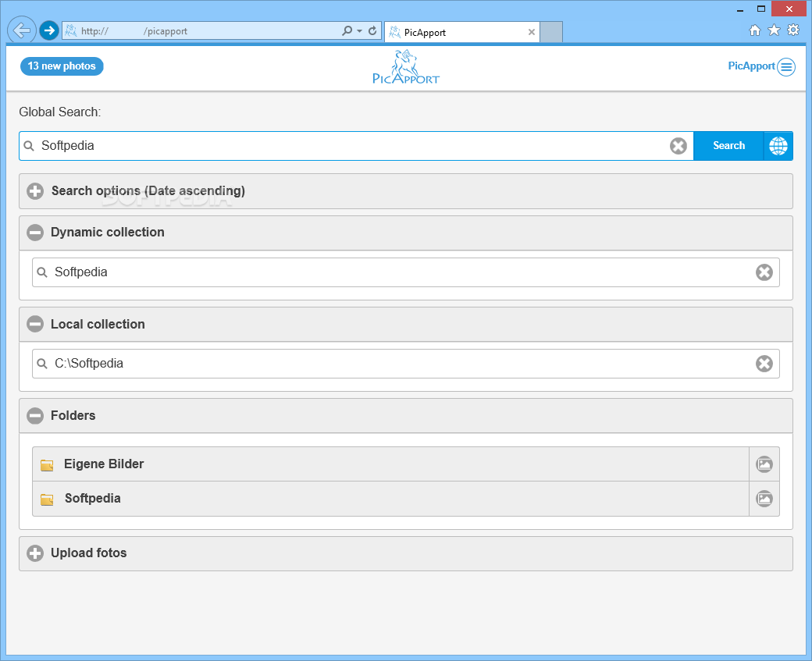812x661 pixels.
Task: Click the refresh page icon
Action: [x=372, y=31]
